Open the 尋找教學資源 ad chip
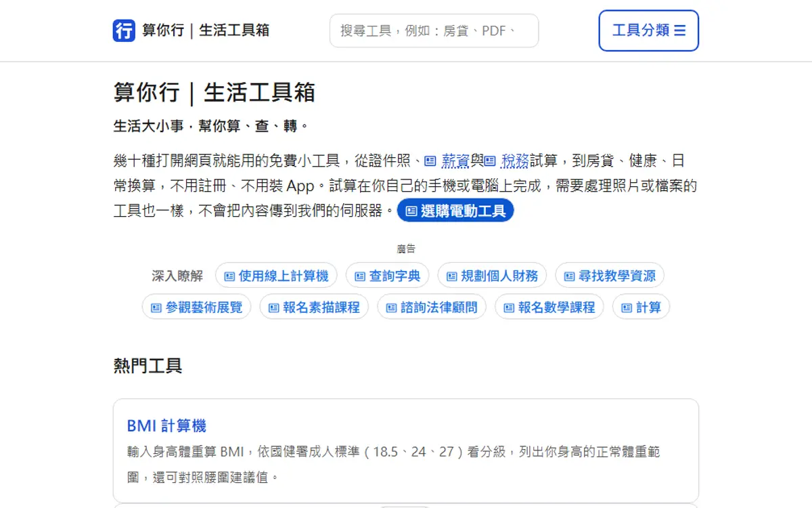The width and height of the screenshot is (812, 508). tap(610, 276)
